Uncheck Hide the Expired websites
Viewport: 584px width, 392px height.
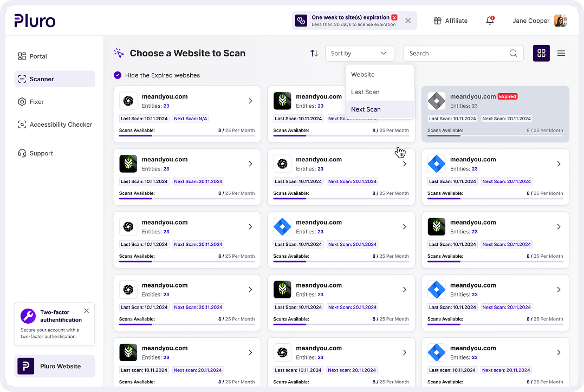(118, 75)
